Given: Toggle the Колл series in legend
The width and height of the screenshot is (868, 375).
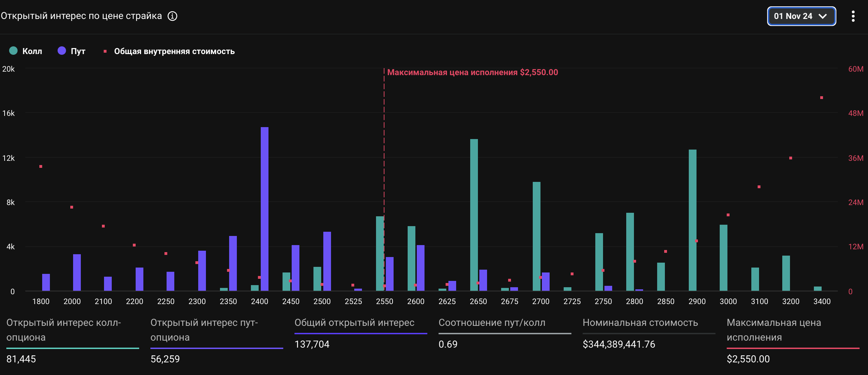Looking at the screenshot, I should [32, 51].
